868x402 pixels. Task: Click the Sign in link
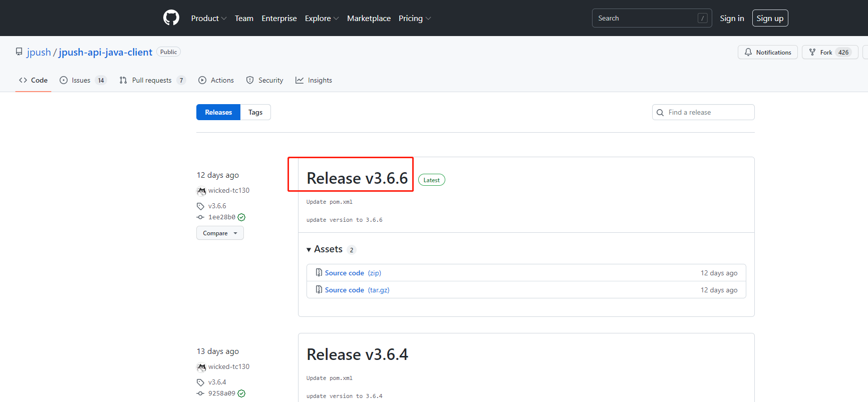tap(732, 18)
